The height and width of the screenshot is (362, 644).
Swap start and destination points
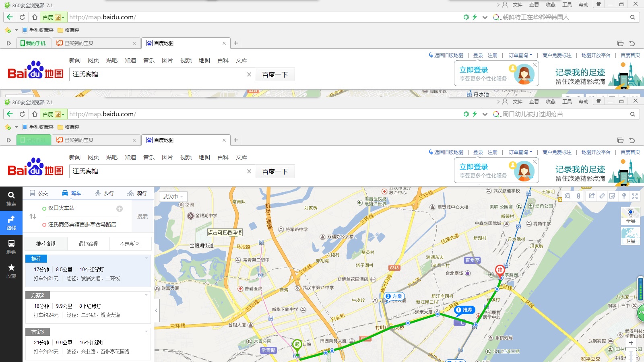[33, 216]
